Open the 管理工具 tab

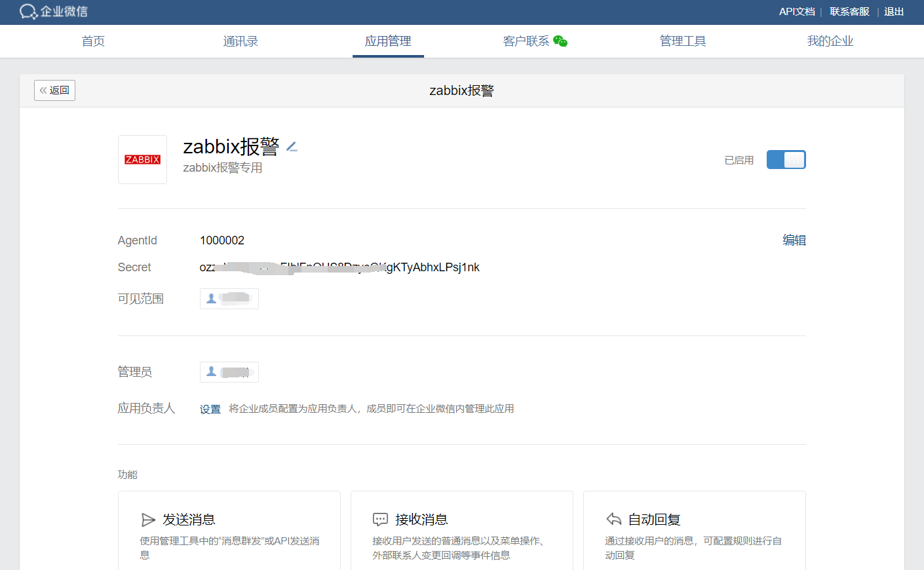coord(683,41)
